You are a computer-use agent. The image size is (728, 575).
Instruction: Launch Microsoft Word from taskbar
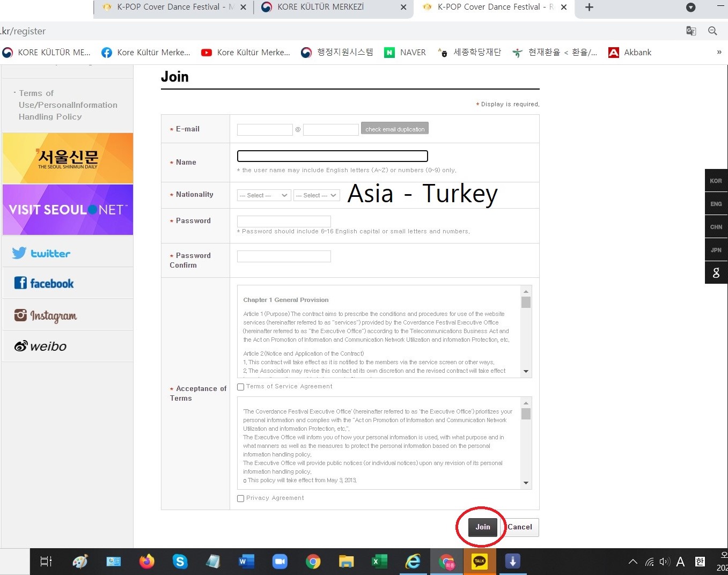[x=246, y=562]
